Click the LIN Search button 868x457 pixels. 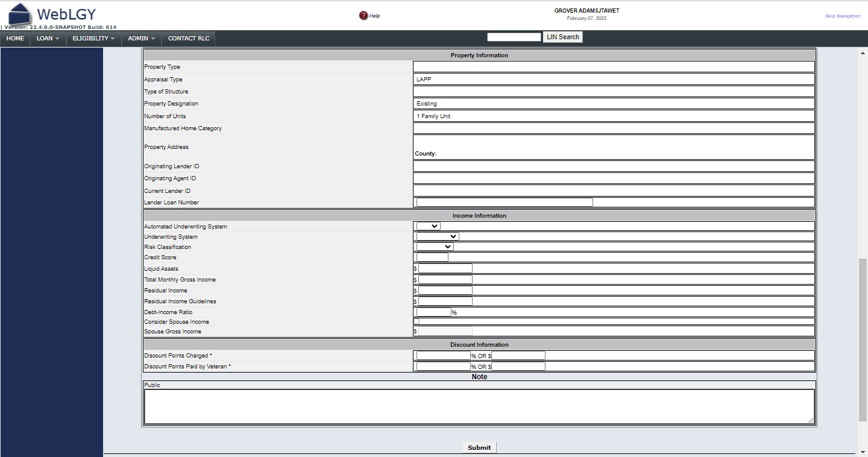click(x=562, y=37)
